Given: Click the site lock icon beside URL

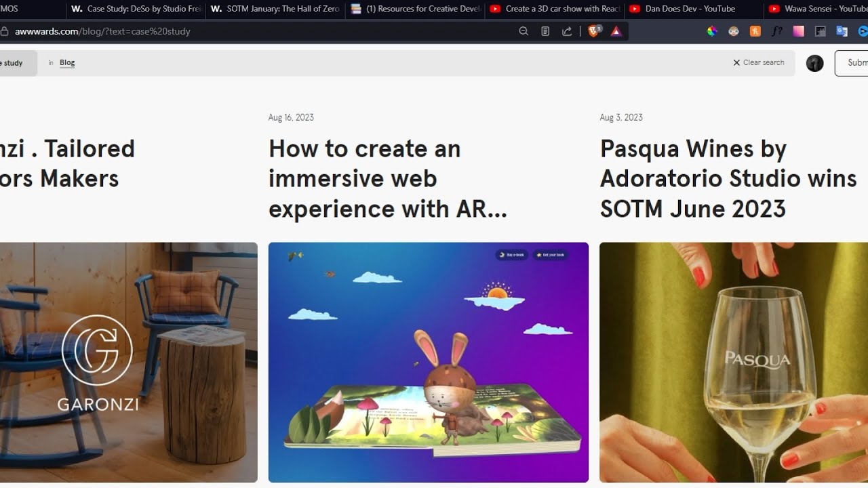Looking at the screenshot, I should 5,31.
